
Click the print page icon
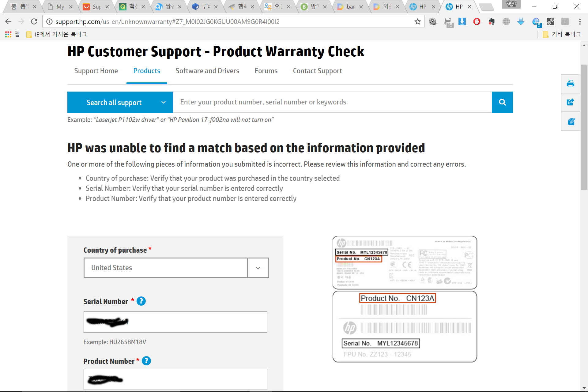[570, 84]
